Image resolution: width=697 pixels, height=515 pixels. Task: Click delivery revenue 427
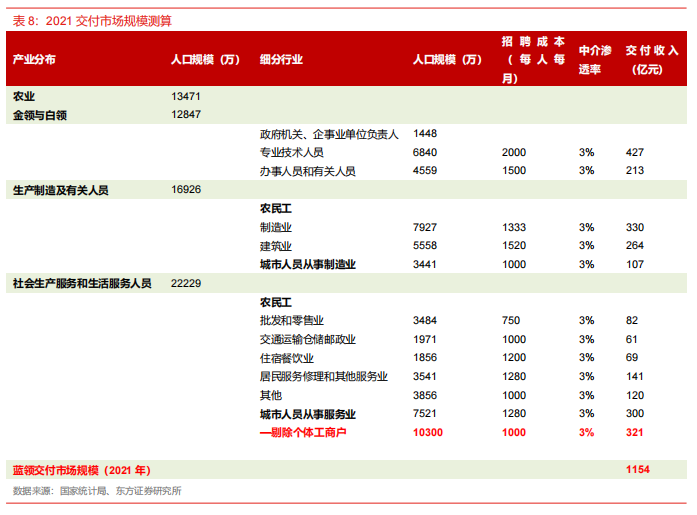[x=635, y=152]
